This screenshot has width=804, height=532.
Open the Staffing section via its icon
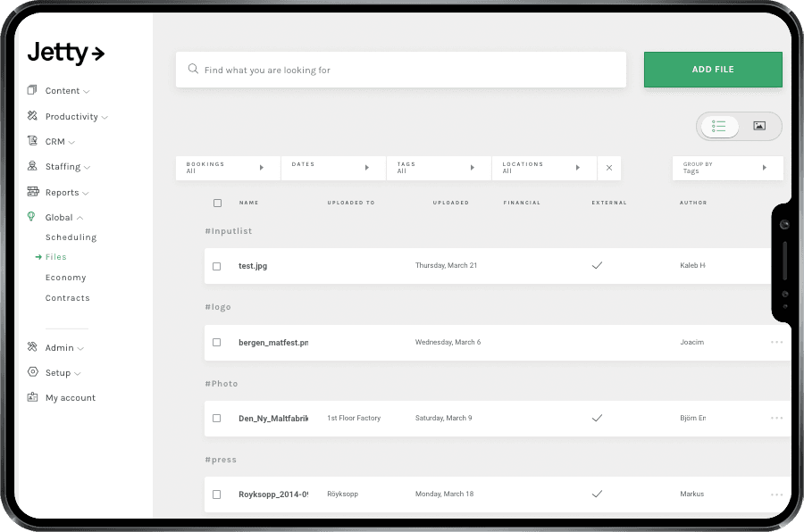(x=30, y=166)
